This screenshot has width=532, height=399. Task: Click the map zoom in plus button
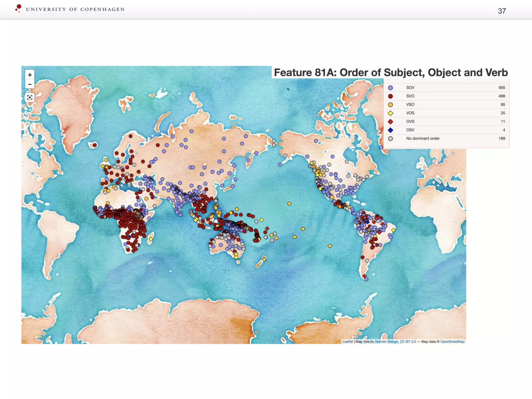point(30,75)
